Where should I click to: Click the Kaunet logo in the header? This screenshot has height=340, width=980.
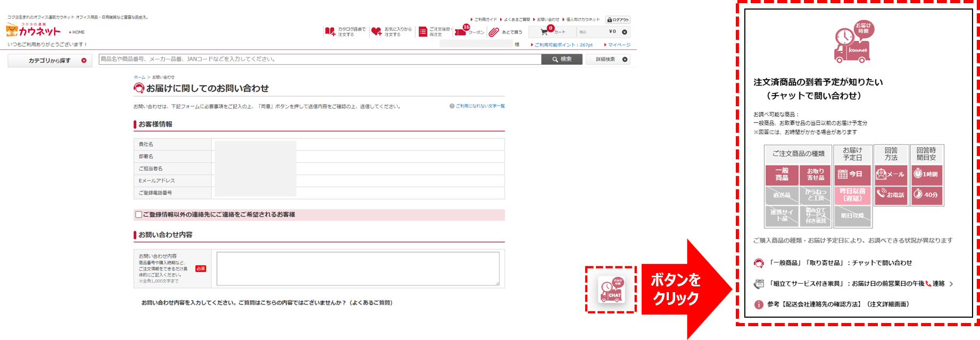[x=33, y=30]
